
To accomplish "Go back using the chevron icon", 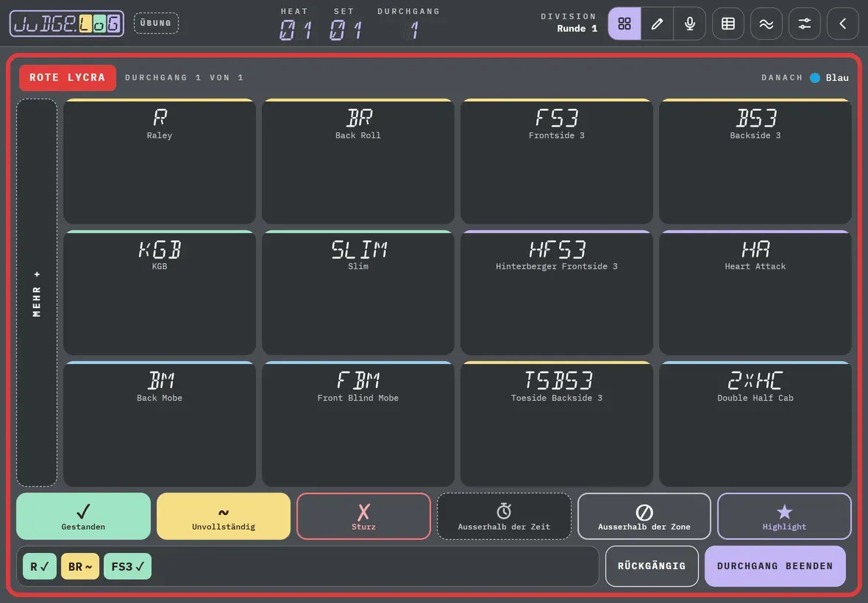I will 842,24.
